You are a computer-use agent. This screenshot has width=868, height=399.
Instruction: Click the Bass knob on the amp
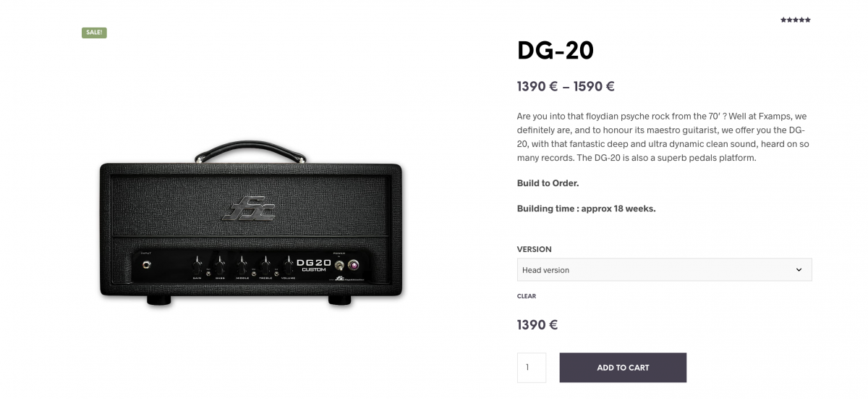tap(221, 265)
